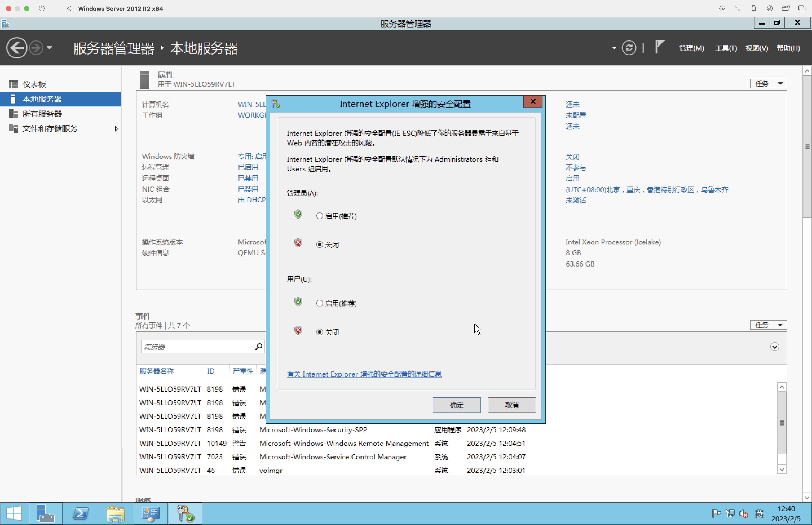Click the 取消 button in the dialog
Image resolution: width=812 pixels, height=525 pixels.
[x=512, y=405]
